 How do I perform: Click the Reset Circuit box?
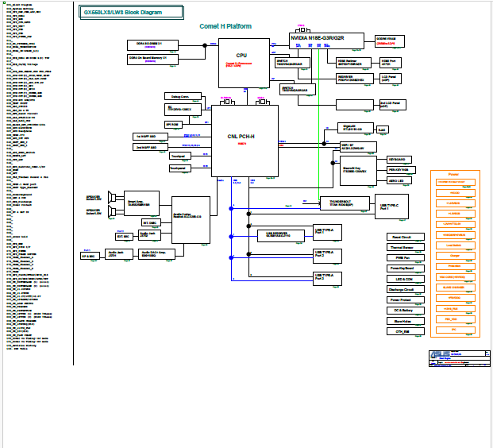pyautogui.click(x=406, y=237)
